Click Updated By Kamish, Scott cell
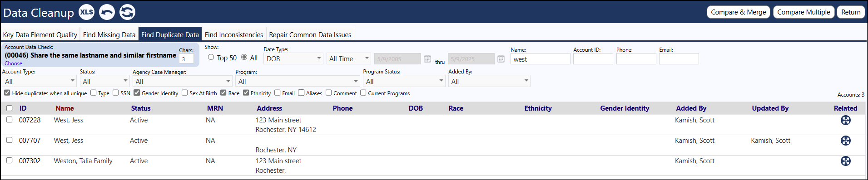 click(x=770, y=141)
